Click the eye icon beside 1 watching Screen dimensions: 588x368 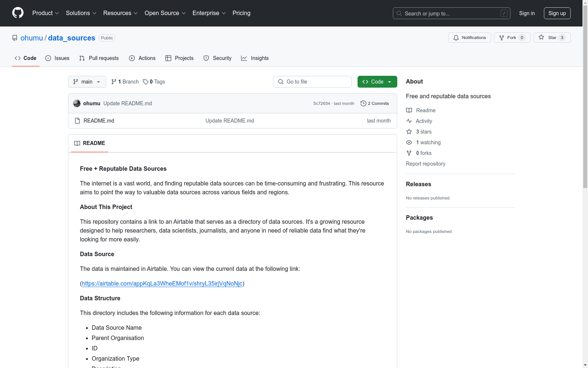pos(409,142)
